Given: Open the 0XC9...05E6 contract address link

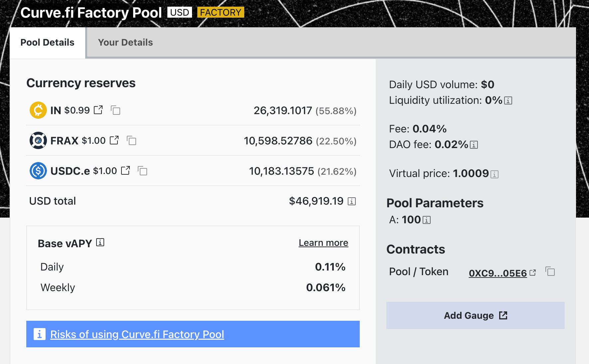Looking at the screenshot, I should tap(497, 273).
